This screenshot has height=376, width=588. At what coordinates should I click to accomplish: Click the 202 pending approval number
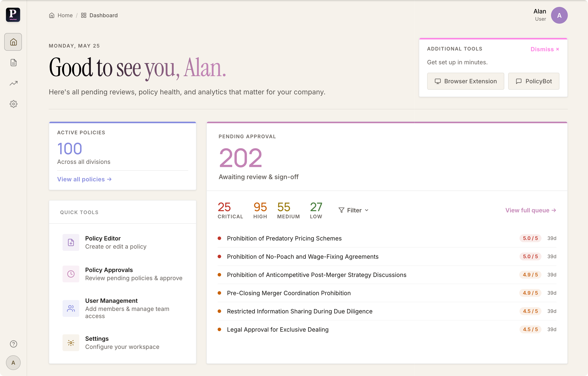click(x=240, y=158)
